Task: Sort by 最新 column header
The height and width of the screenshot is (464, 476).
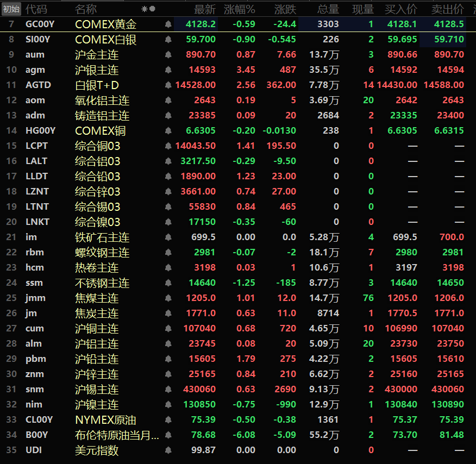Action: [205, 9]
